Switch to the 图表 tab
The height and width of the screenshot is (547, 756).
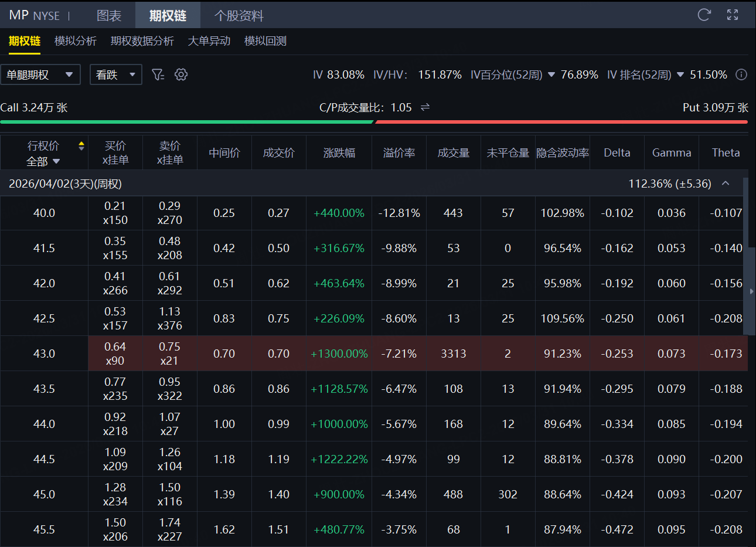point(109,15)
